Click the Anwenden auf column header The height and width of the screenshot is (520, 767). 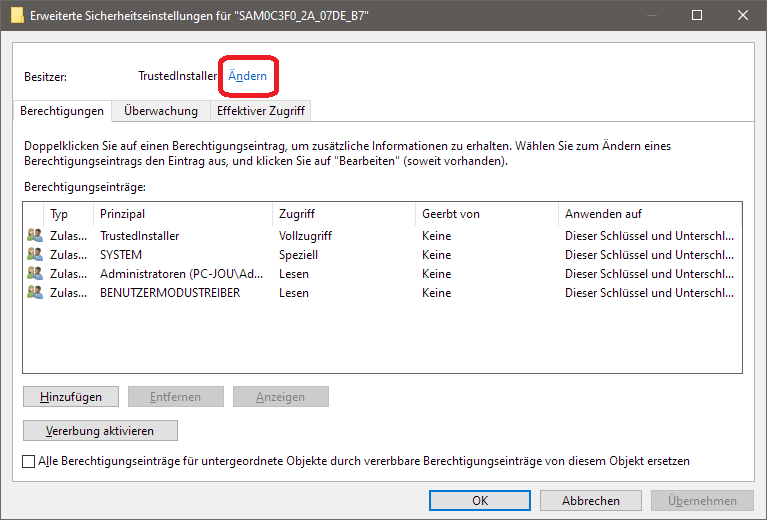coord(648,214)
